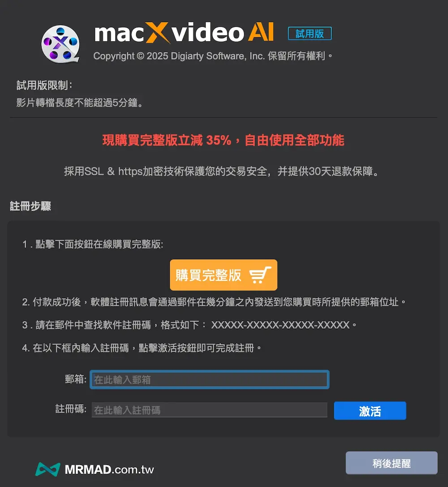This screenshot has height=487, width=448.
Task: Click the orange AI logo text
Action: pos(261,32)
